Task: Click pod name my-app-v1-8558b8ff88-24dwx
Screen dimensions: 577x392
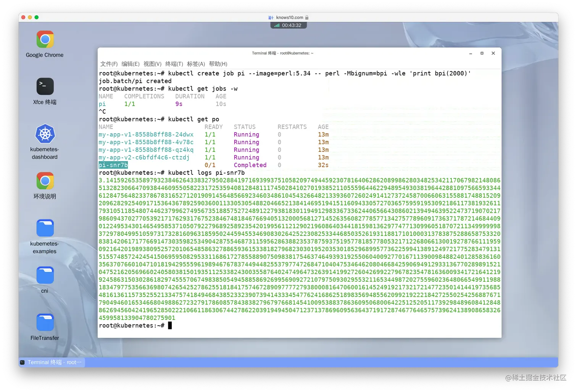Action: click(146, 134)
